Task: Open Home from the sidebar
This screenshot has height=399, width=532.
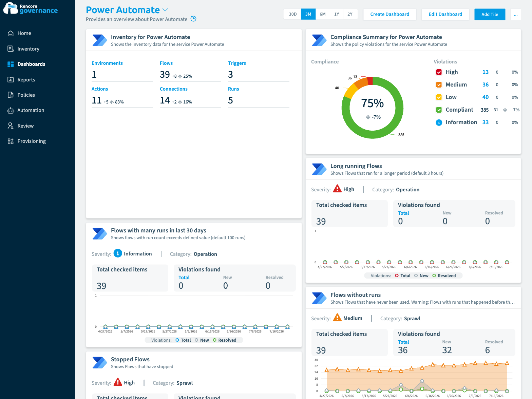Action: point(24,33)
